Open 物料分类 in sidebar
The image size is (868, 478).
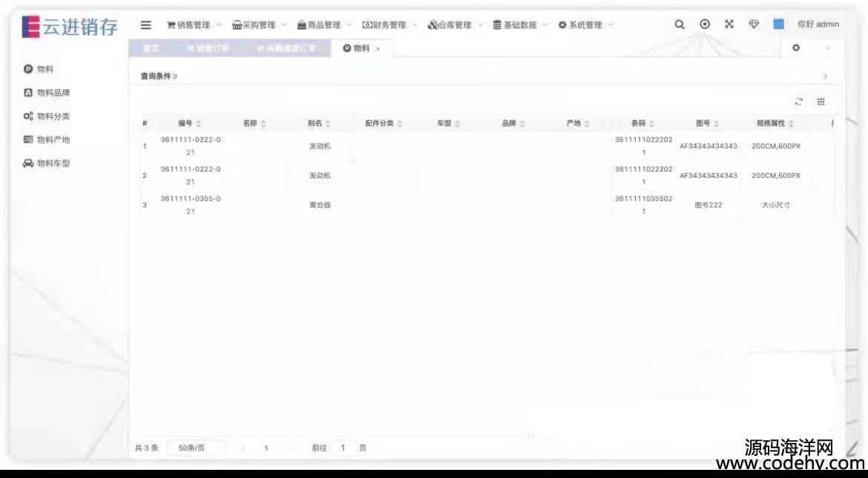point(53,117)
